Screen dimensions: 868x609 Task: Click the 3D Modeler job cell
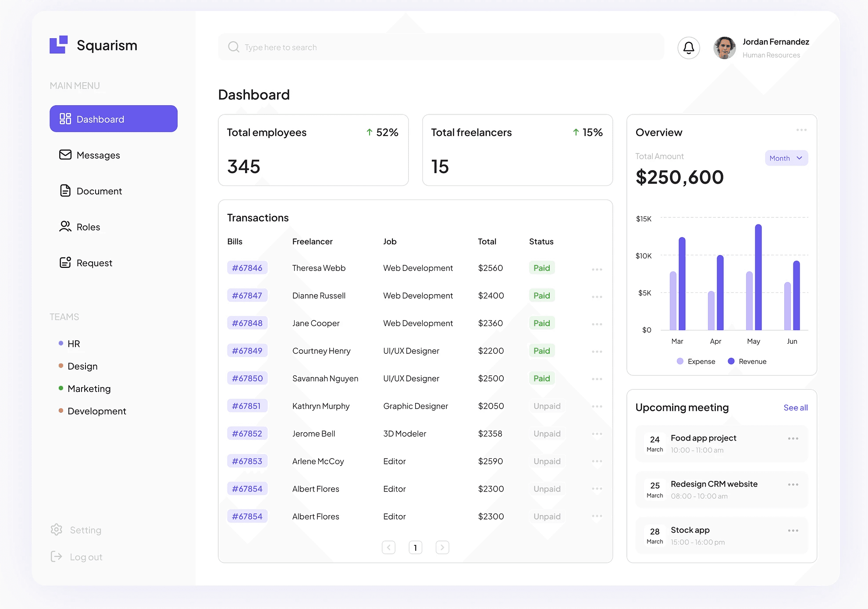[405, 434]
